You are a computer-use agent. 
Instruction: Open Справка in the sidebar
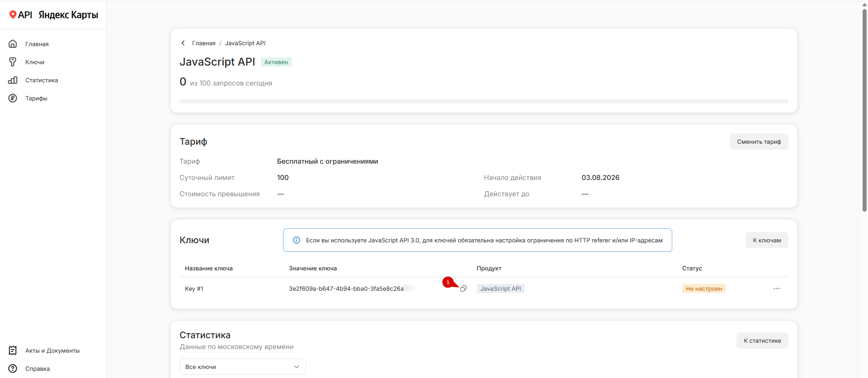click(38, 369)
